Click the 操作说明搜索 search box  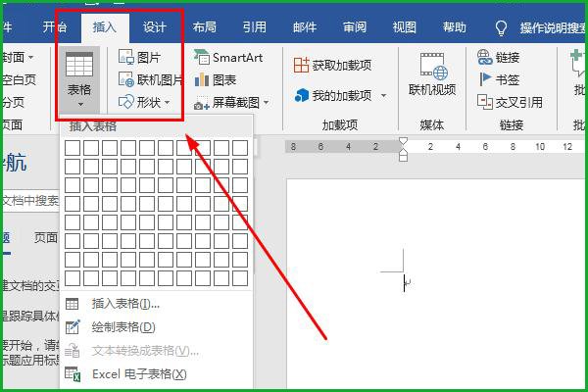coord(553,27)
